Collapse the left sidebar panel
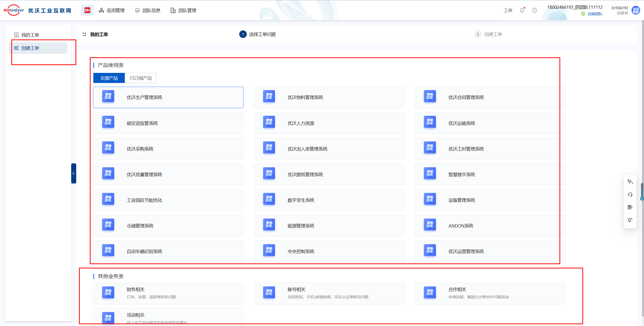 pos(73,173)
